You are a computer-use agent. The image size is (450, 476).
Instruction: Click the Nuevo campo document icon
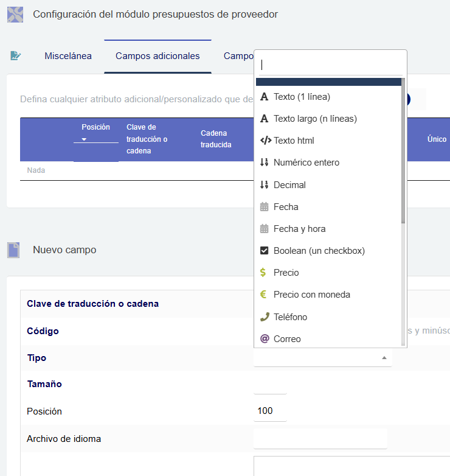(x=13, y=250)
